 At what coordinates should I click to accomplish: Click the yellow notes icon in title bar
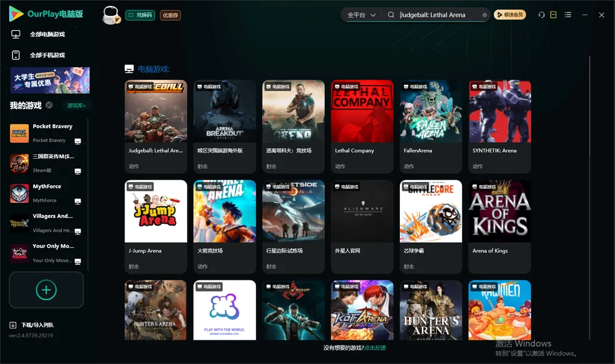click(x=553, y=15)
